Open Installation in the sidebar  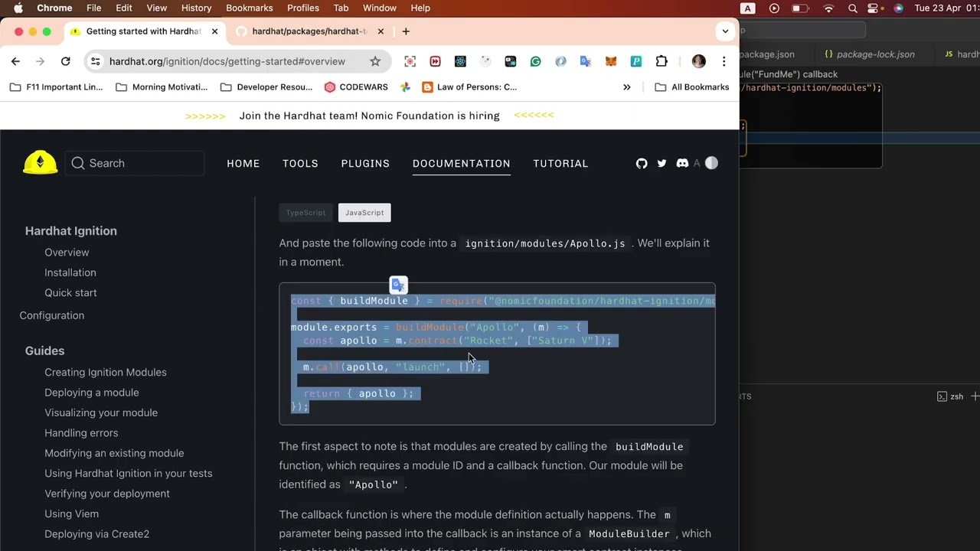(70, 272)
